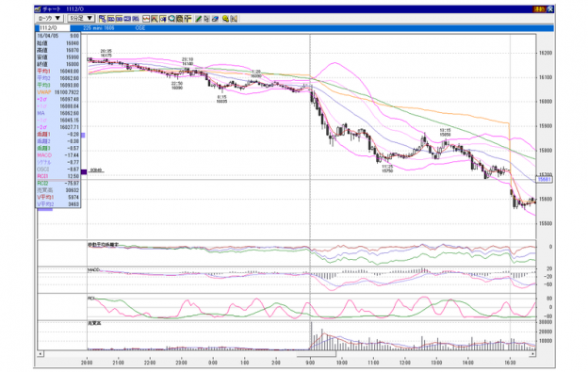Click the orange button in title bar
Image resolution: width=588 pixels, height=372 pixels.
pos(539,9)
